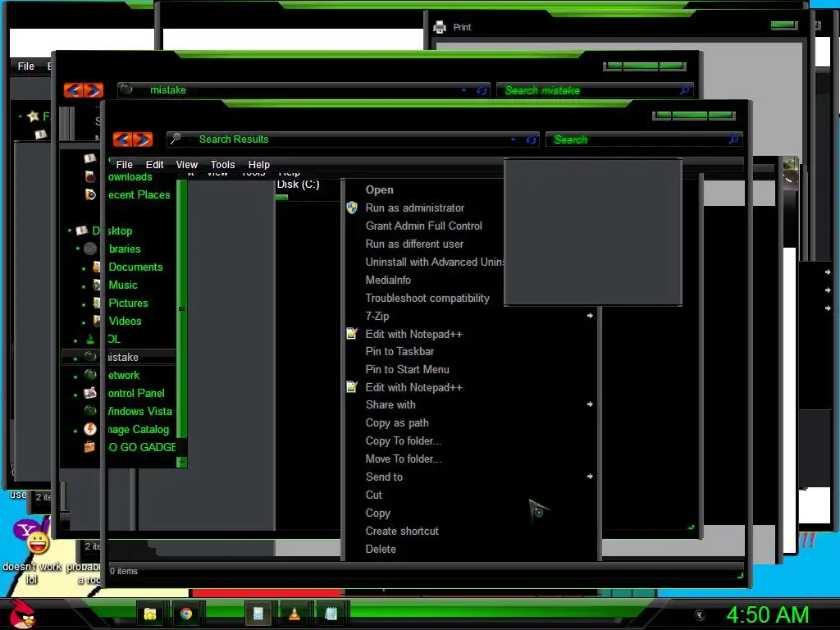Choose Open in the context menu
840x630 pixels.
click(379, 189)
